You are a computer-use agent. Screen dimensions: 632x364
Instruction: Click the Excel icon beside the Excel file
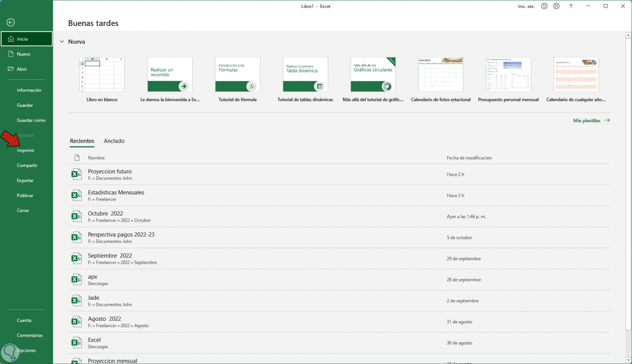click(x=77, y=343)
